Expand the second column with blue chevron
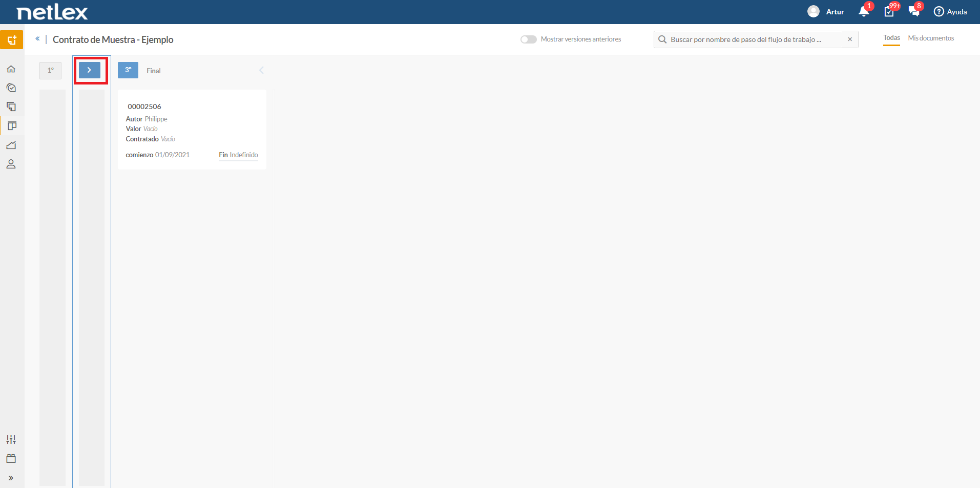980x488 pixels. pyautogui.click(x=90, y=70)
